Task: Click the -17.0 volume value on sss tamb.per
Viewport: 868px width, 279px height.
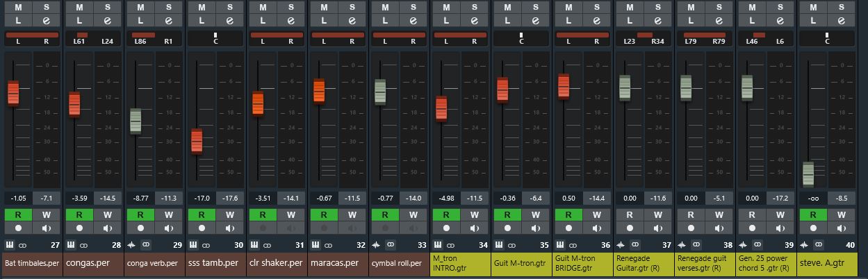Action: (x=202, y=198)
